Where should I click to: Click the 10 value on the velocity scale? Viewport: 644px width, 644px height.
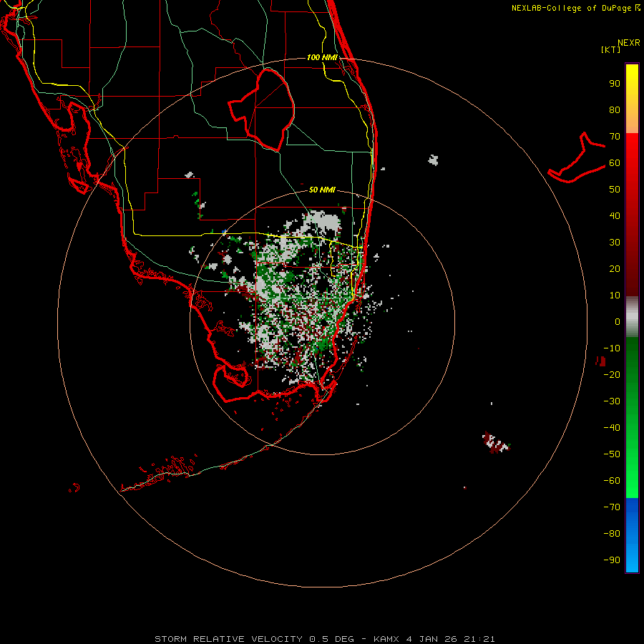pyautogui.click(x=615, y=296)
